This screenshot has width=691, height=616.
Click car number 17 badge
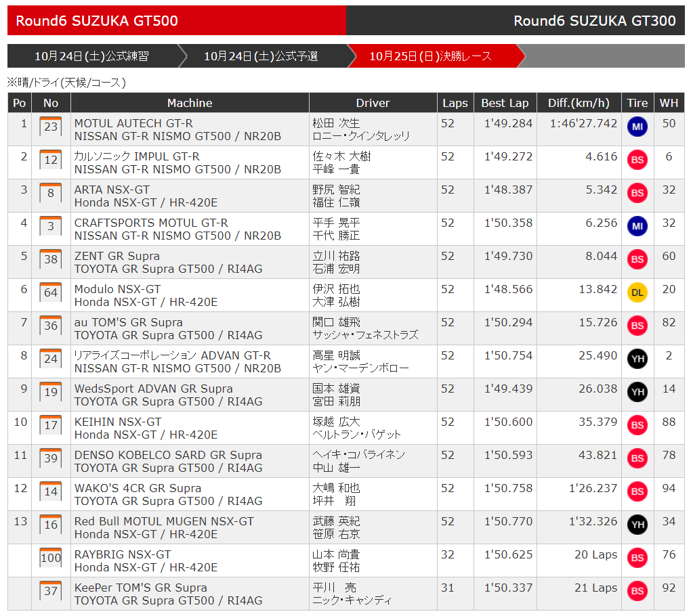51,425
